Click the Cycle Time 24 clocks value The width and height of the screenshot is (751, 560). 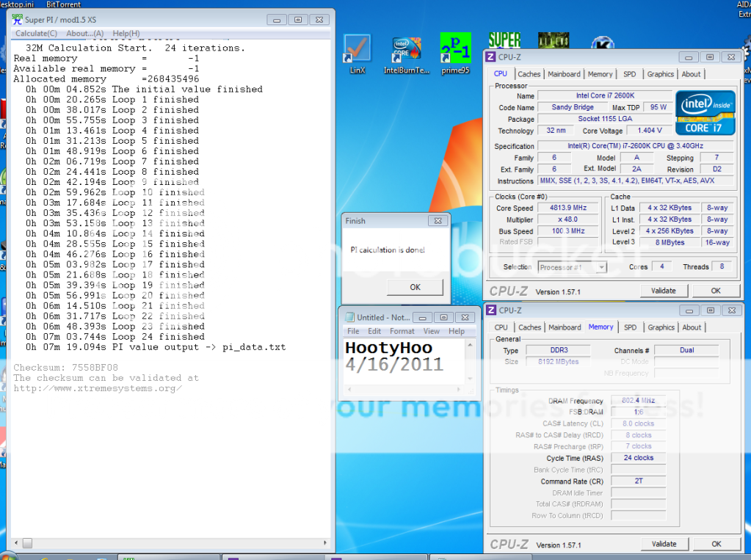pyautogui.click(x=639, y=458)
